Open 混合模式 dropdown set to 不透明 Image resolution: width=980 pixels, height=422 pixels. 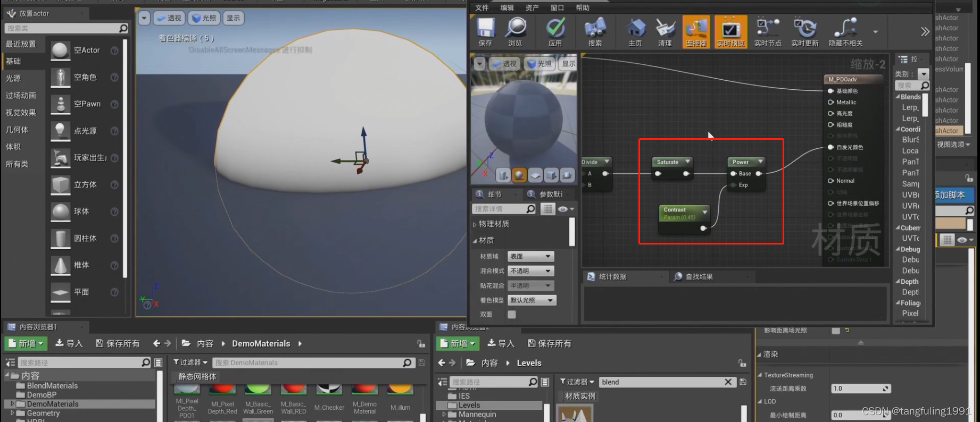[x=531, y=271]
